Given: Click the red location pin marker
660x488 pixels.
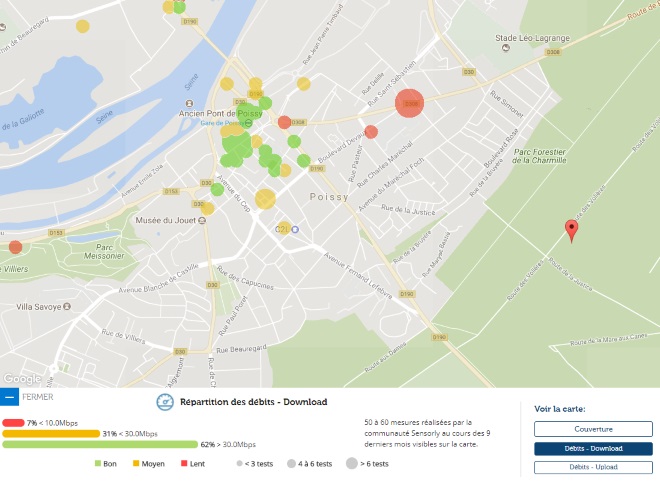Looking at the screenshot, I should click(x=571, y=230).
